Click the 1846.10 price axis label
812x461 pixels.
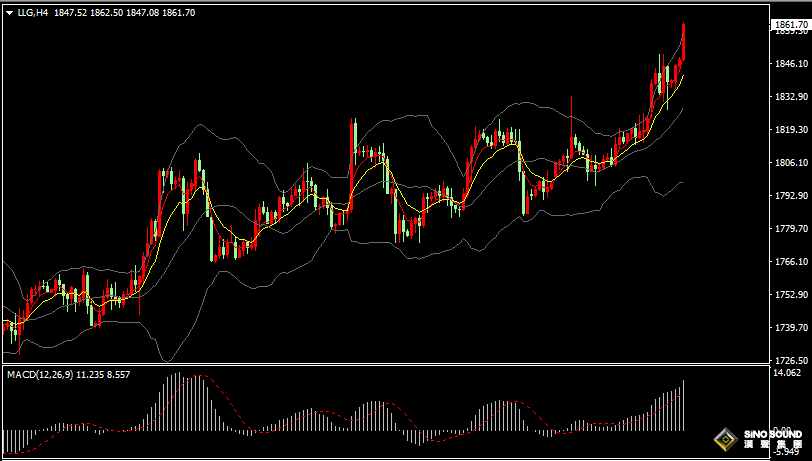coord(790,64)
